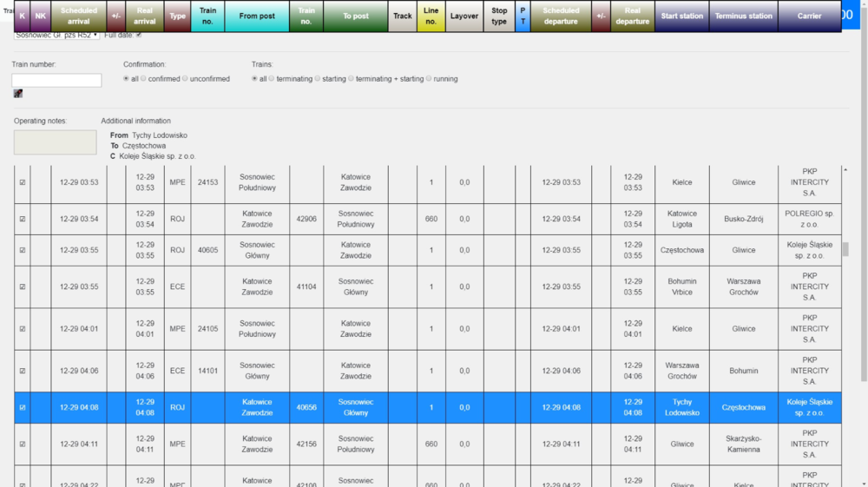Image resolution: width=868 pixels, height=487 pixels.
Task: Click 'Tychy Lodowisko' in highlighted row
Action: (x=682, y=407)
